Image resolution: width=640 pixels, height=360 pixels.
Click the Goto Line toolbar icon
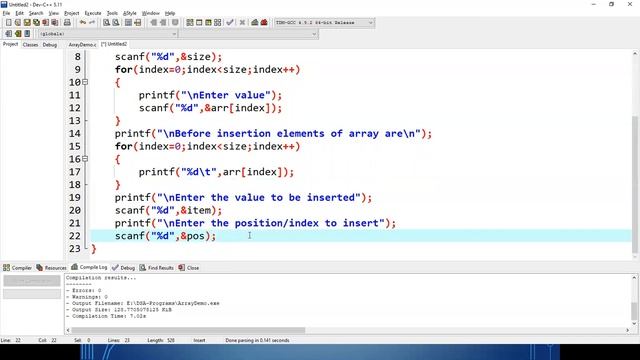138,22
